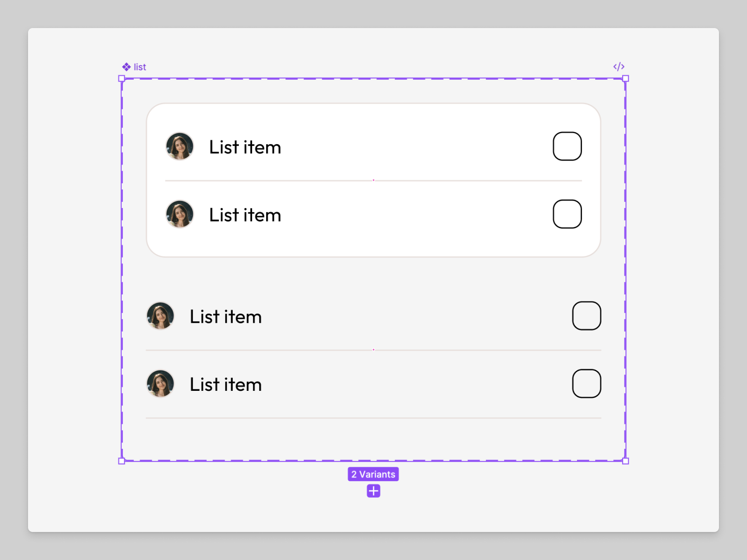Click the pink dot on the lower list divider

tap(373, 350)
